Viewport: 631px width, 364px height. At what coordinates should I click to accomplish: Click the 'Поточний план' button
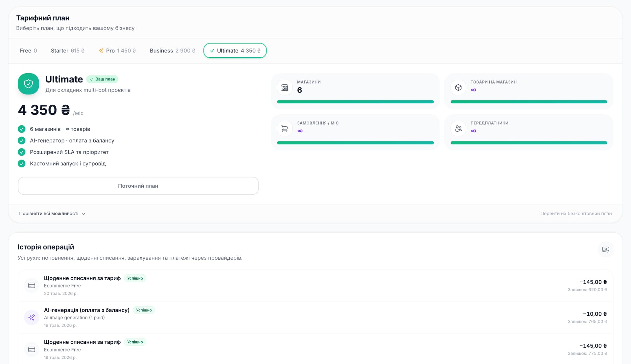click(138, 186)
